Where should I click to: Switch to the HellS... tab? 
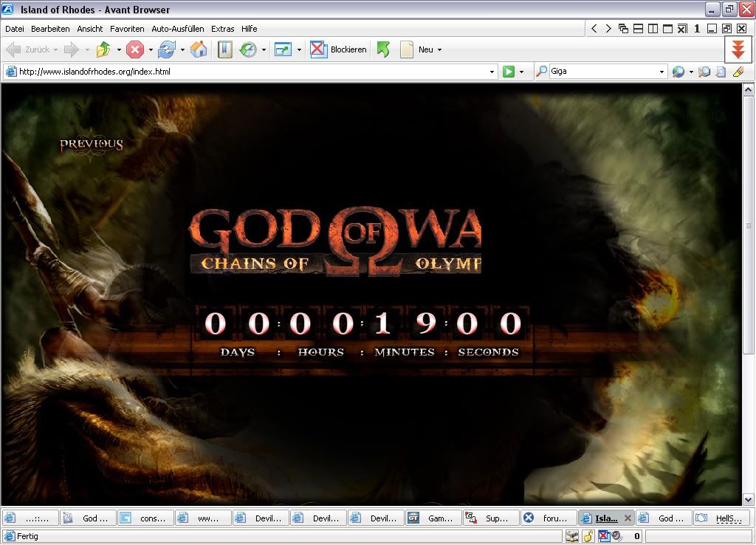pyautogui.click(x=723, y=518)
